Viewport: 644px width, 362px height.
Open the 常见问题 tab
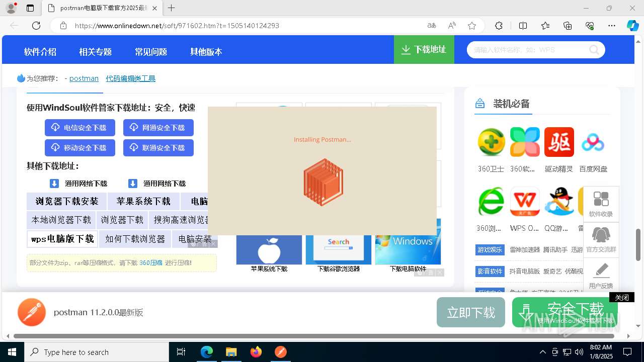(x=150, y=52)
